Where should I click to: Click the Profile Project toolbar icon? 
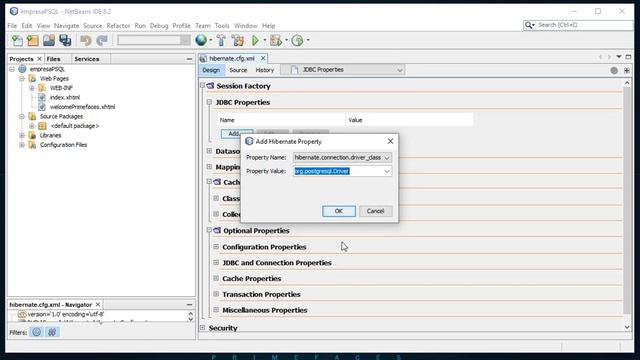click(298, 40)
